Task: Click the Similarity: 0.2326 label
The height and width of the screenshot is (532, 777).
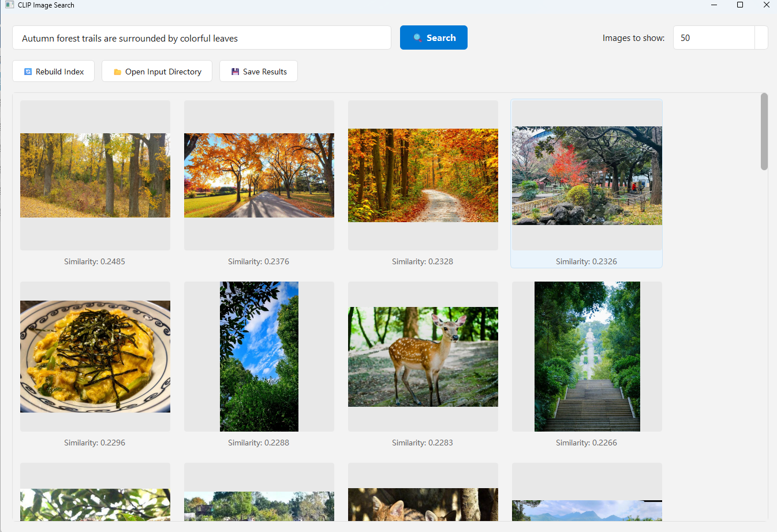Action: [587, 261]
